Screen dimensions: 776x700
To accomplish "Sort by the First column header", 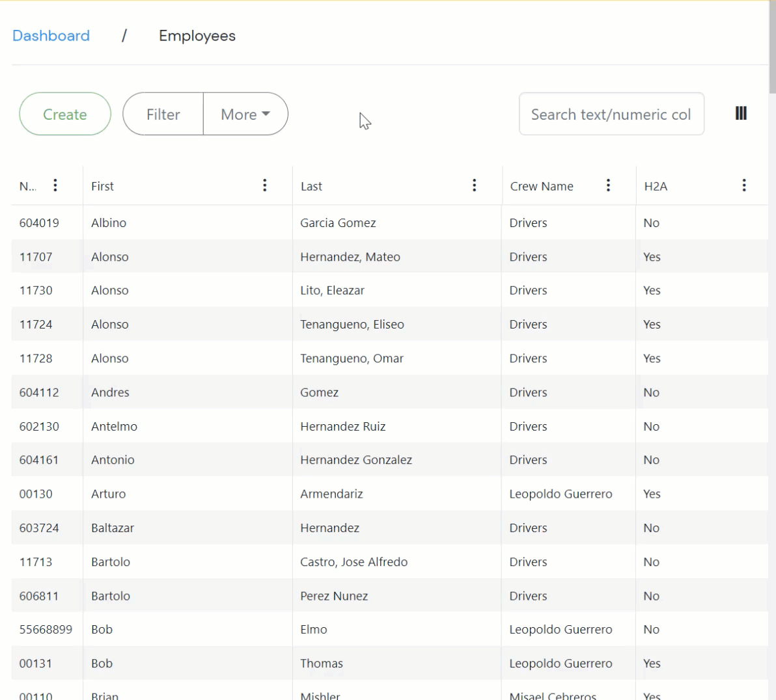I will (x=103, y=187).
